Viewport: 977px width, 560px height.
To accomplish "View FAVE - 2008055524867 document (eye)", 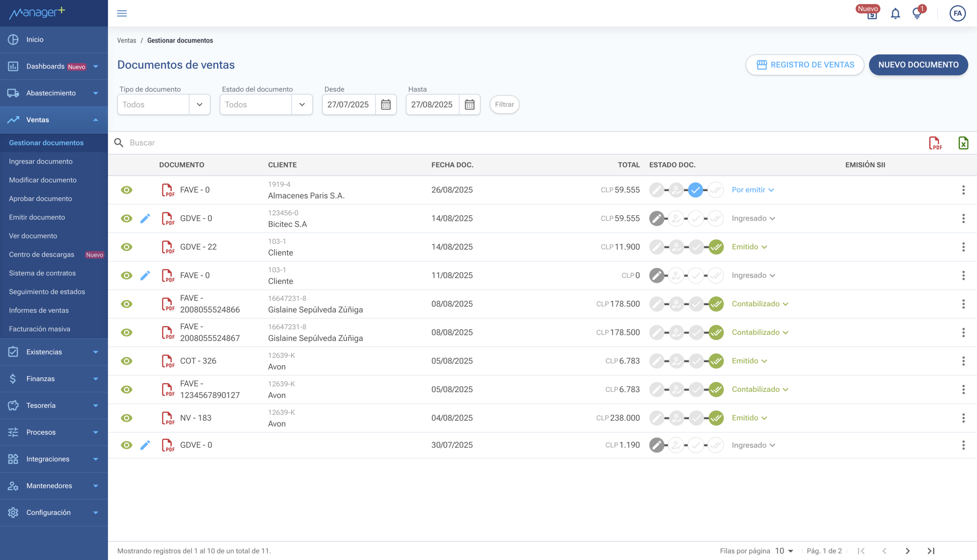I will (126, 332).
